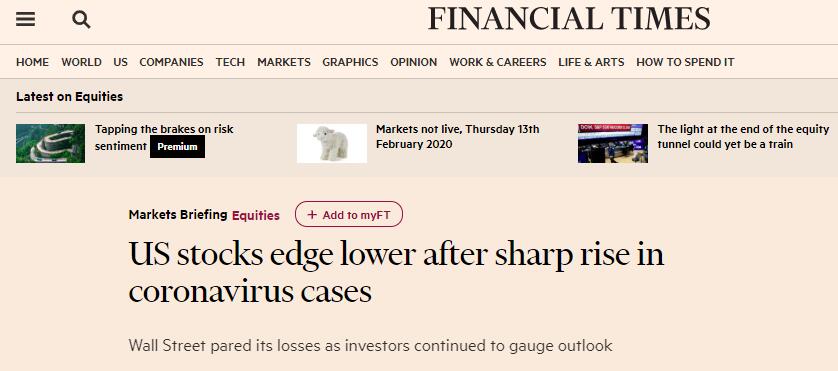Open the Opinion section
Viewport: 838px width, 371px height.
[x=414, y=62]
